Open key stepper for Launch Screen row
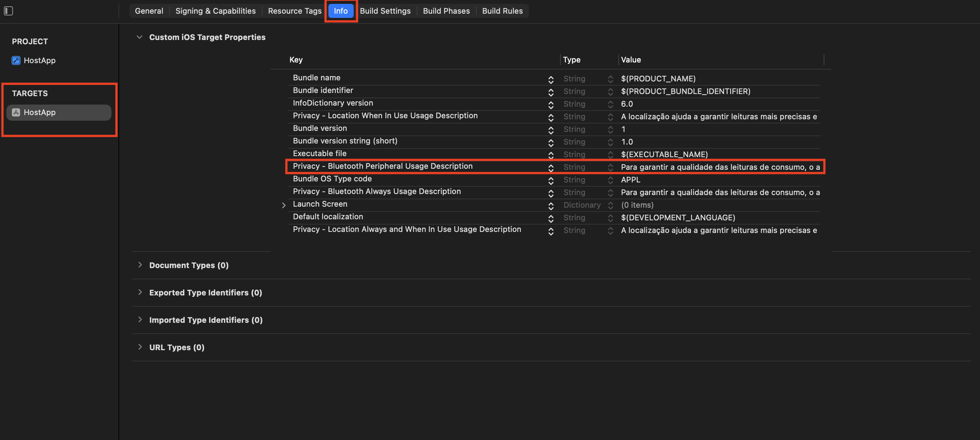980x440 pixels. click(x=551, y=206)
